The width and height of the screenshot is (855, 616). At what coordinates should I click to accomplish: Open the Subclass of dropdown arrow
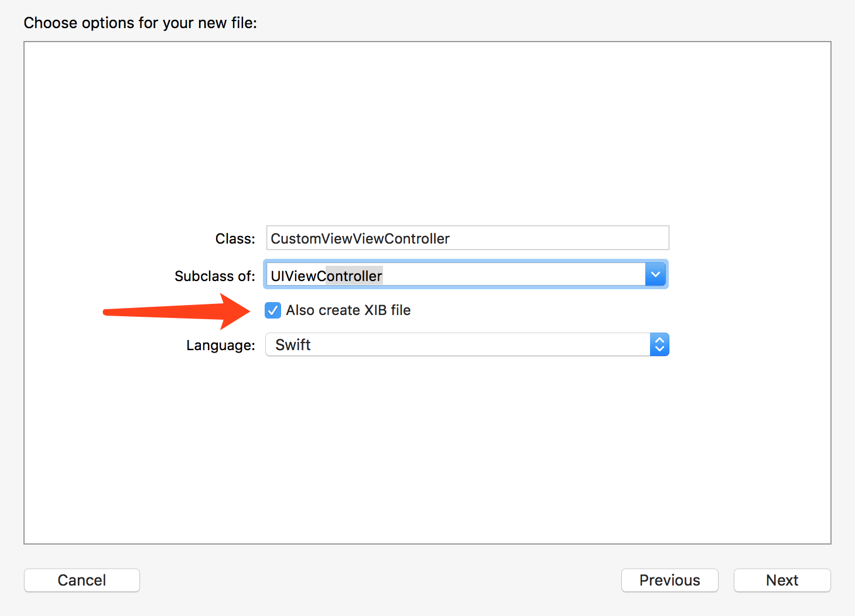(655, 275)
